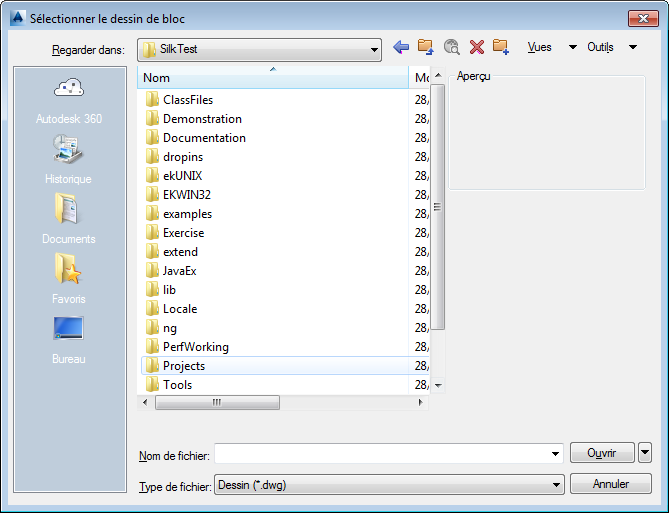Open the Bureau desktop shortcut

[x=68, y=340]
